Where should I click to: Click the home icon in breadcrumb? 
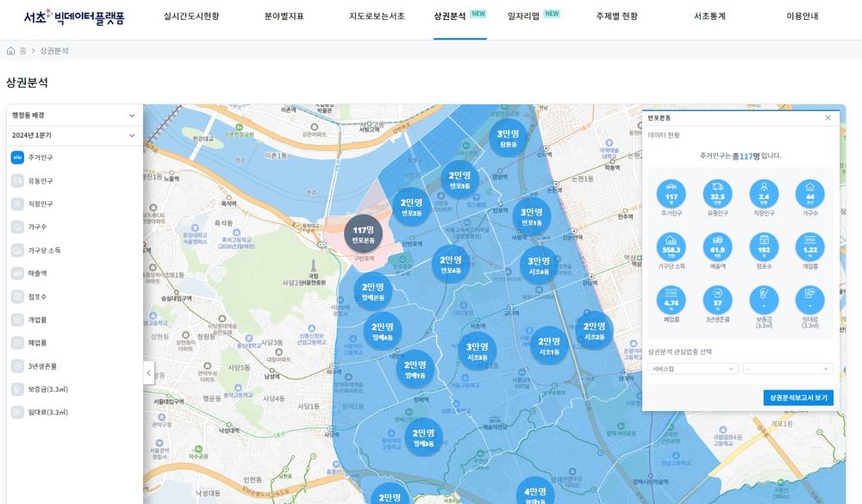click(x=10, y=51)
